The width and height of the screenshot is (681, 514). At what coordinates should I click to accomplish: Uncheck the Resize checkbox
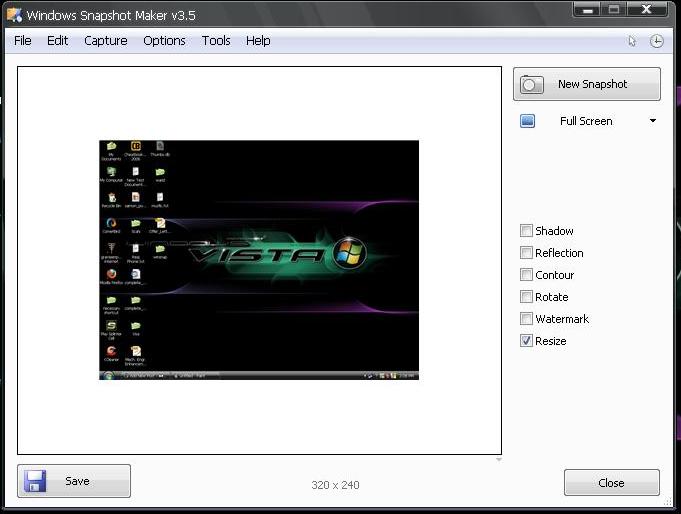tap(526, 341)
